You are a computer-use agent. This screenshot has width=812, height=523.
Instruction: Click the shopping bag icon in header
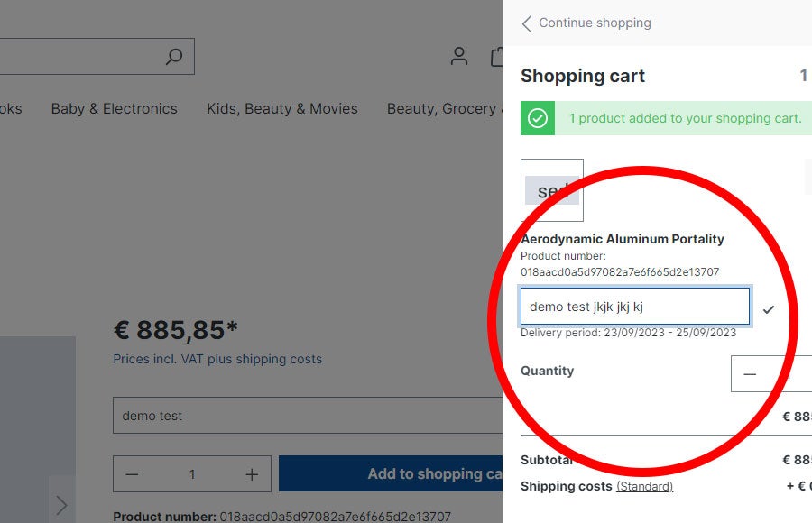(496, 57)
